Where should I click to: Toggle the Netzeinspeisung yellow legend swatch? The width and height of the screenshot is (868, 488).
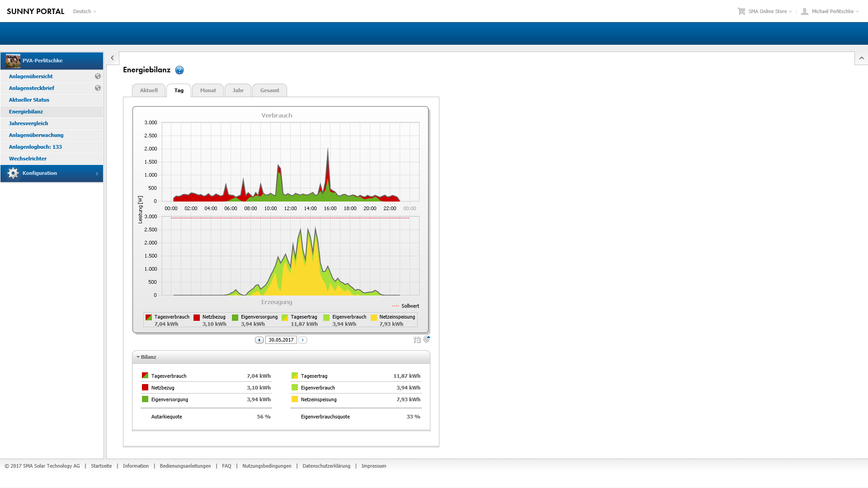(x=374, y=317)
